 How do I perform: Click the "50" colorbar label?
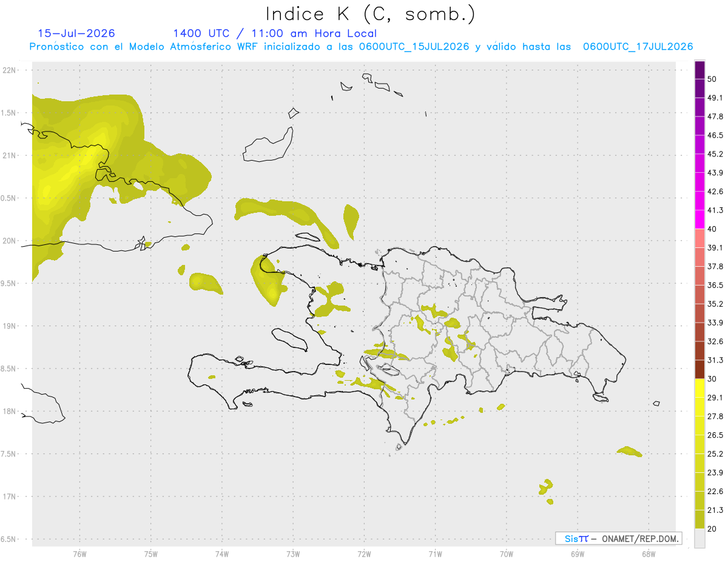(x=712, y=79)
